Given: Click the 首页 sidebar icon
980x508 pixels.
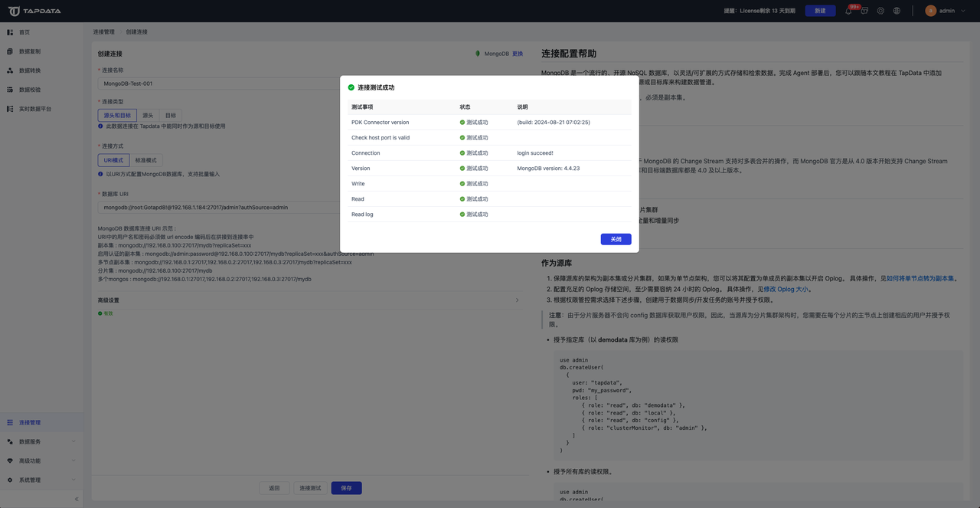Looking at the screenshot, I should [x=10, y=32].
